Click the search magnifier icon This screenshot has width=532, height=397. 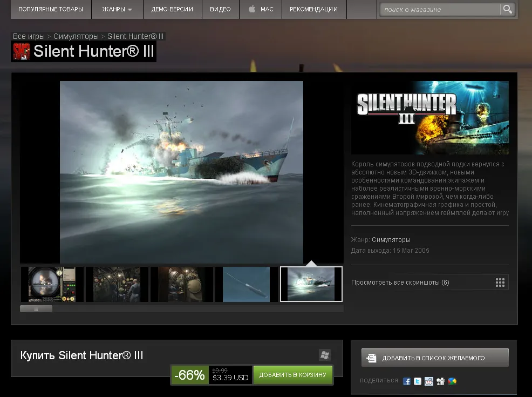[508, 9]
